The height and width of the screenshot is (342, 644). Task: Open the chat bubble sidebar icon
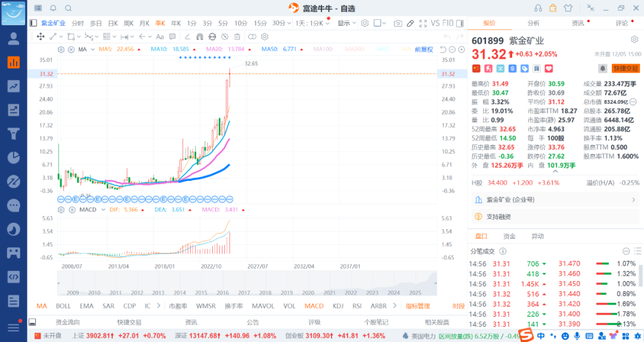pos(14,205)
